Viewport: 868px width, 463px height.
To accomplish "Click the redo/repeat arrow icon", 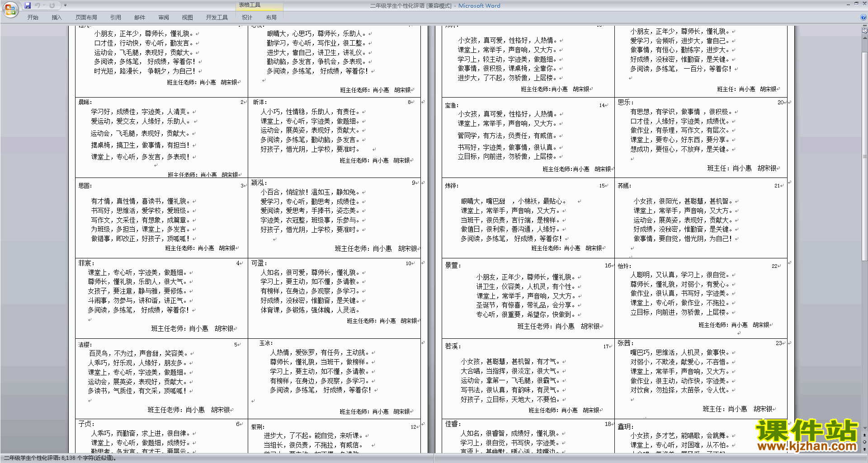I will [52, 5].
